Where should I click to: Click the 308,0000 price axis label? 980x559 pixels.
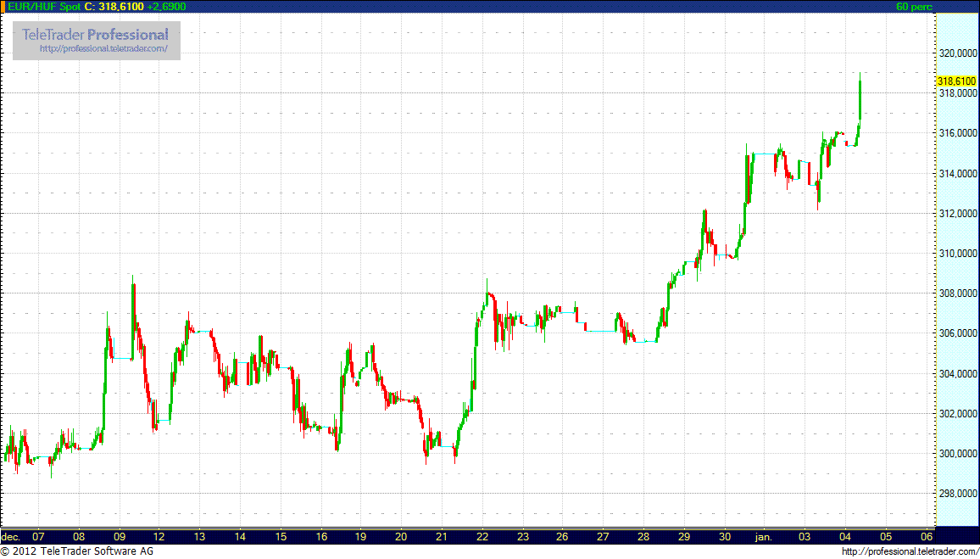point(960,293)
